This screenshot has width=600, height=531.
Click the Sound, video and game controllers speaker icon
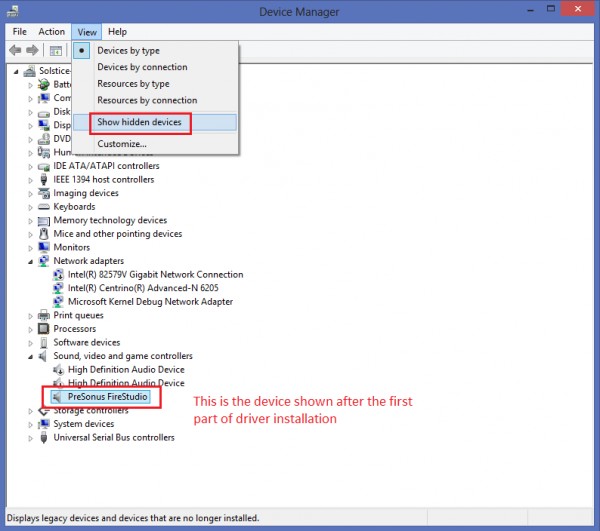coord(43,356)
